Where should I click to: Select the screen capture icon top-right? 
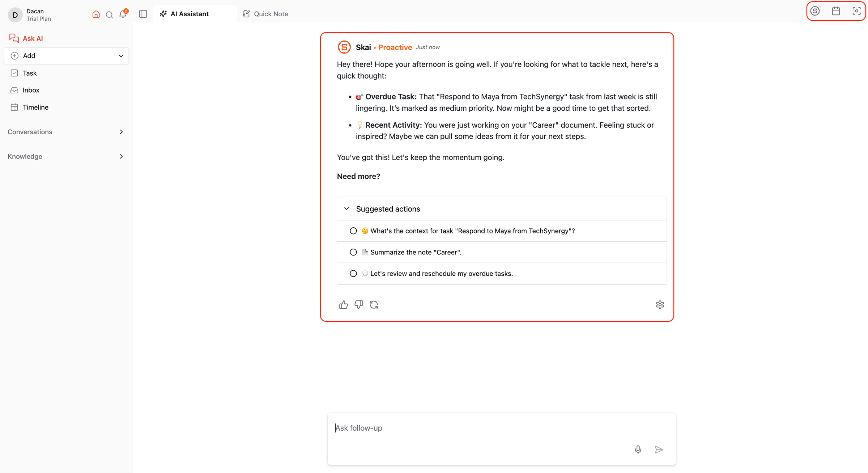pyautogui.click(x=856, y=11)
